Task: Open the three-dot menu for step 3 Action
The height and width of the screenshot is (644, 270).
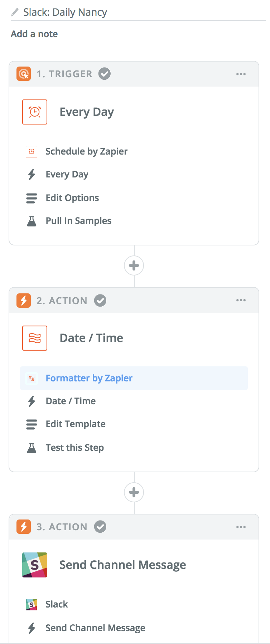Action: 241,527
